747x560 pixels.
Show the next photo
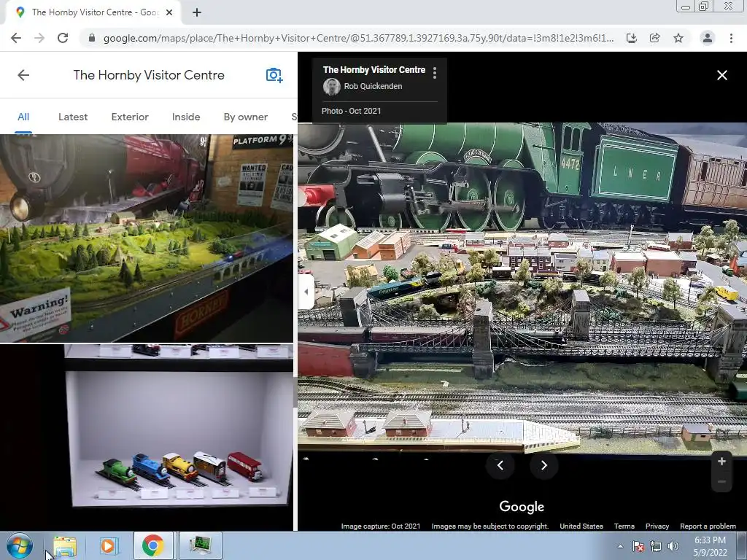(544, 465)
